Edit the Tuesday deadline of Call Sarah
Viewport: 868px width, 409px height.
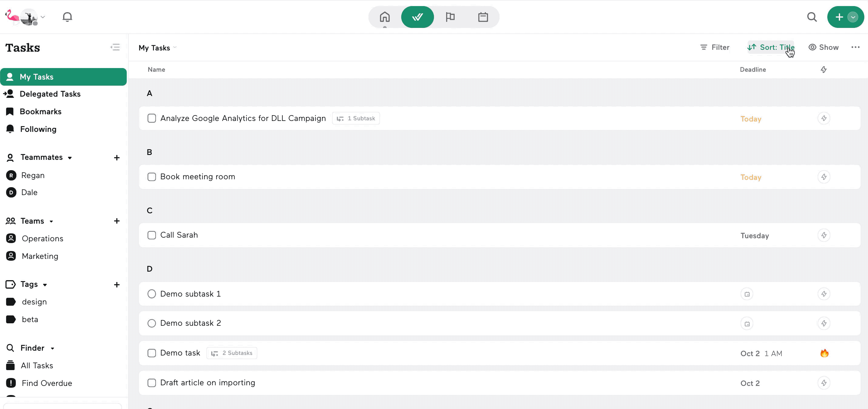point(754,235)
